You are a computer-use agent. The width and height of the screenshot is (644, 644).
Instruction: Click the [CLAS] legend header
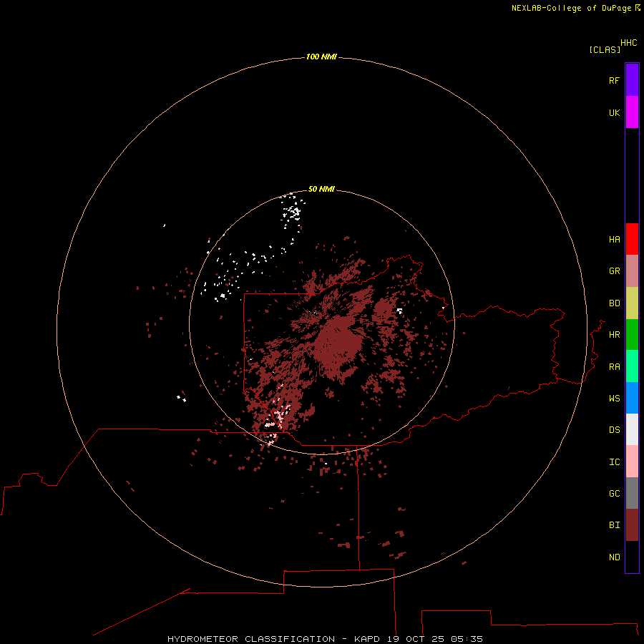605,49
